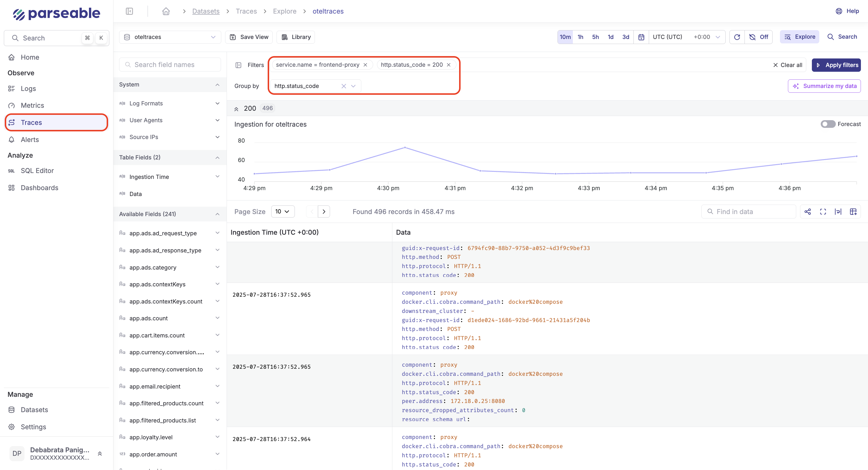Select the 10m time range
This screenshot has height=470, width=868.
point(565,37)
